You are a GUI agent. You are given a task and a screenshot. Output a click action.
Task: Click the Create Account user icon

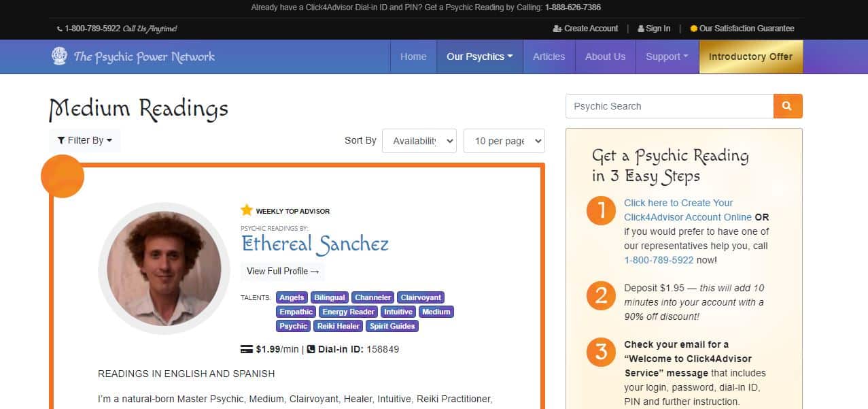click(557, 29)
